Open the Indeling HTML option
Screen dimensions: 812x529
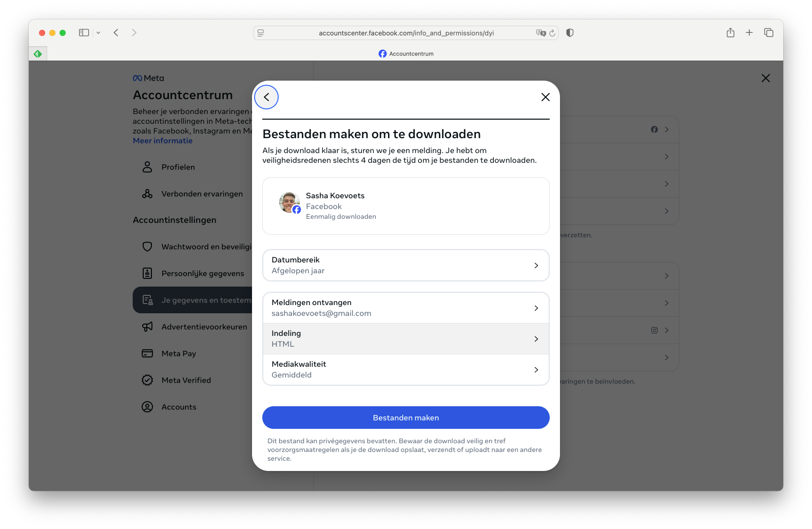(406, 338)
